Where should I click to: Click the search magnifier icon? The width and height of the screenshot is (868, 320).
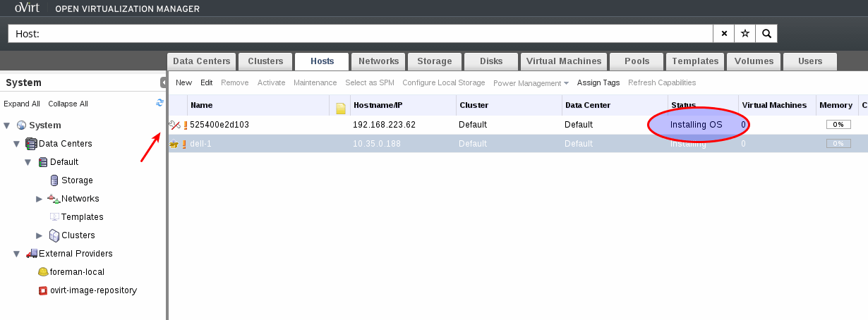click(766, 34)
